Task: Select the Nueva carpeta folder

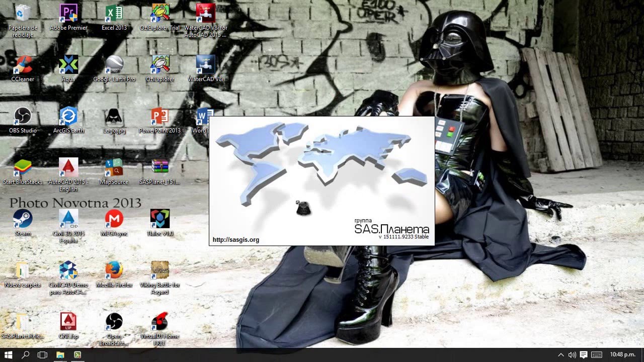Action: 23,274
